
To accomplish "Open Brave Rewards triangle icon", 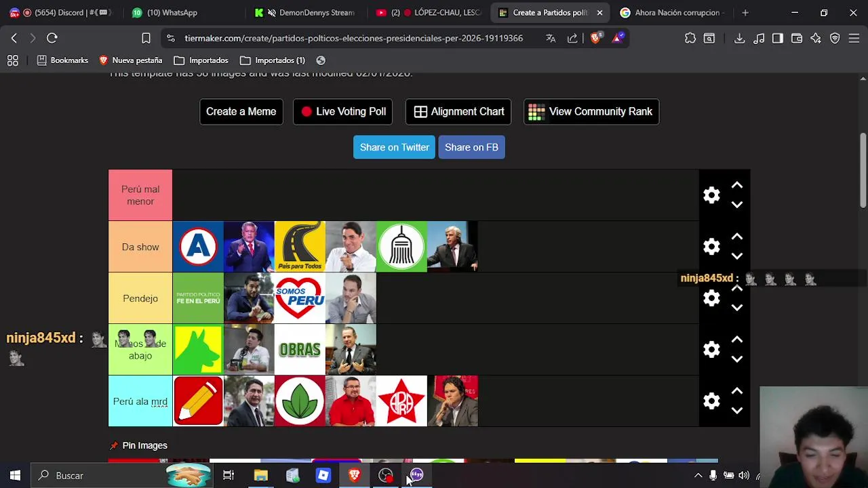I will pyautogui.click(x=617, y=38).
